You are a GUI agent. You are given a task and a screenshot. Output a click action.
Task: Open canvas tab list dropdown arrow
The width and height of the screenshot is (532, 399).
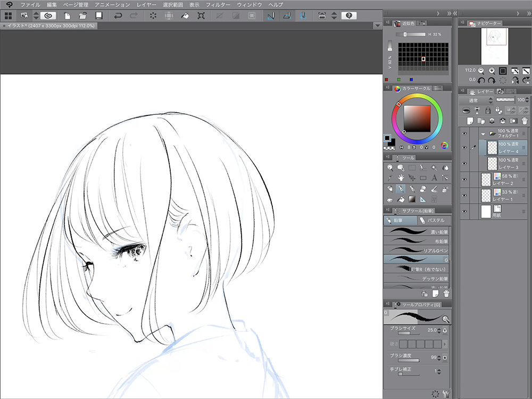(377, 26)
